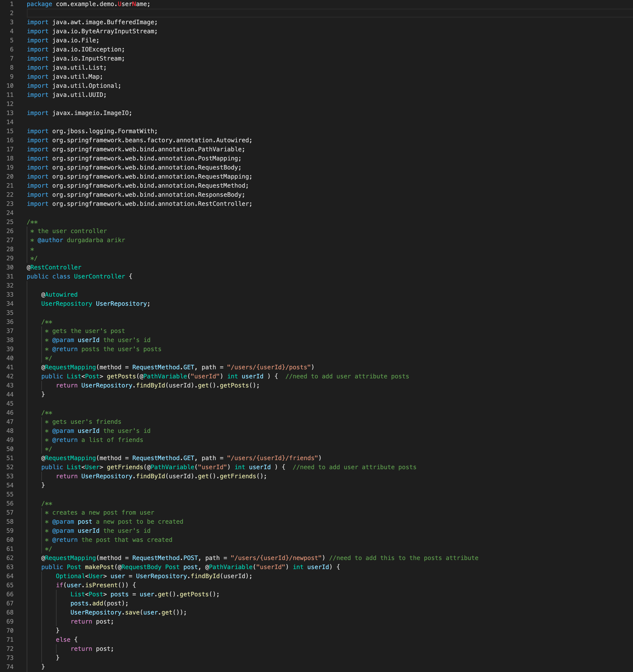
Task: Click the "/users/{userId}/newpost" path string
Action: [x=276, y=558]
